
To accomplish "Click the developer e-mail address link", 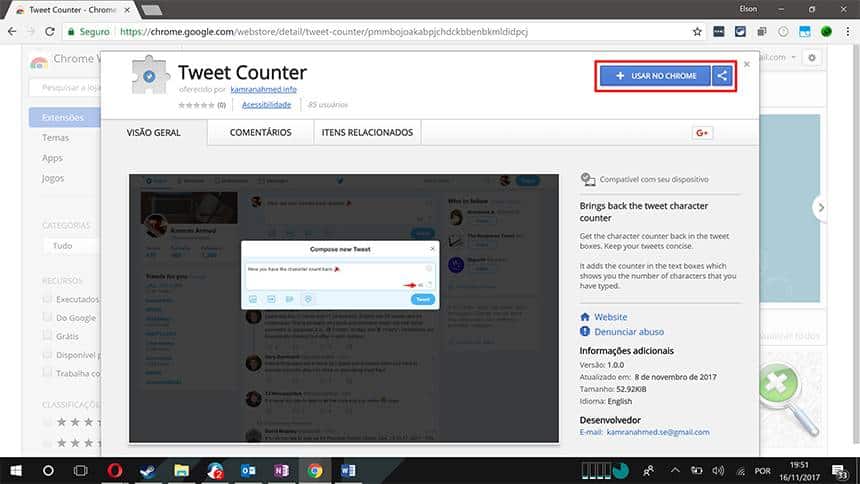I will pos(658,432).
